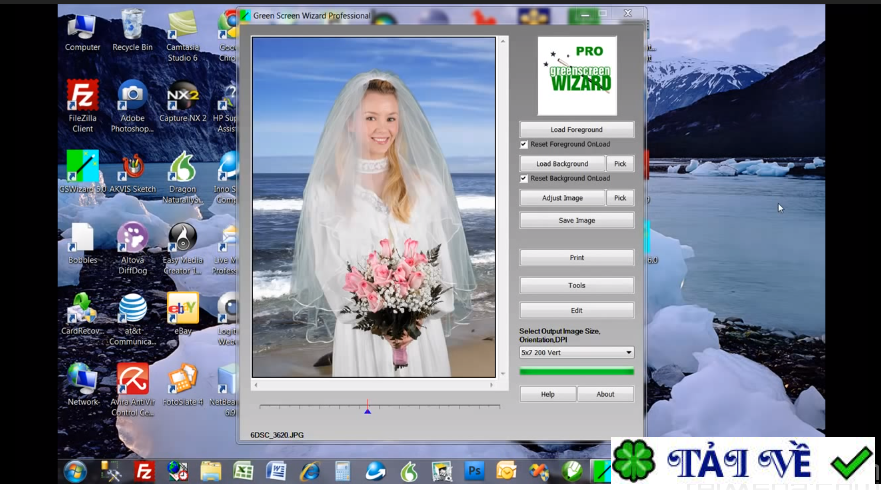Click the Green Screen Wizard PRO logo

click(577, 76)
